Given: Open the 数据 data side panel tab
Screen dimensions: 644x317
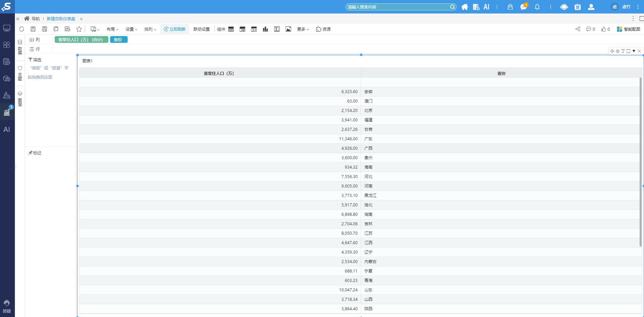Looking at the screenshot, I should [20, 48].
